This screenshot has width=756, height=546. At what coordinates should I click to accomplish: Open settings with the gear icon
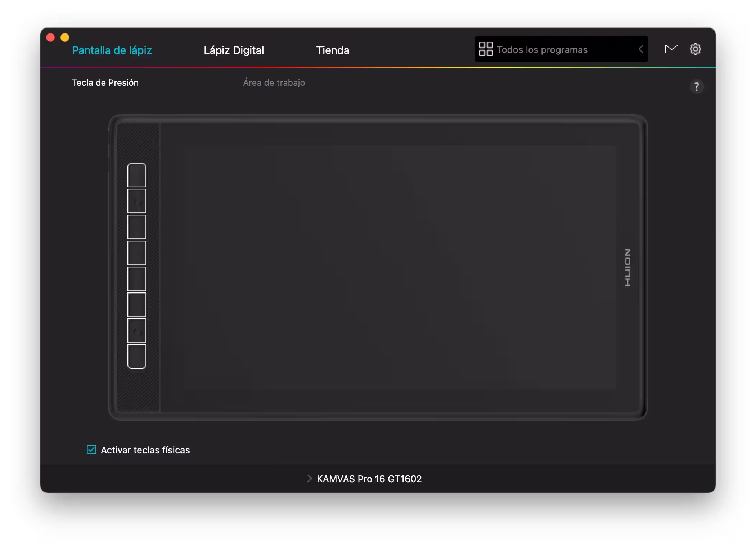[x=695, y=49]
